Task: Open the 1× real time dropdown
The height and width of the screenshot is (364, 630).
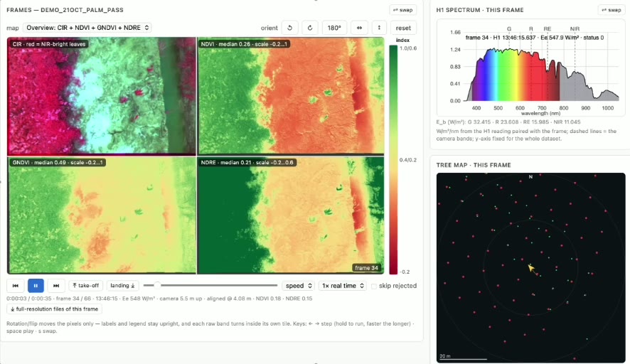Action: click(x=343, y=286)
